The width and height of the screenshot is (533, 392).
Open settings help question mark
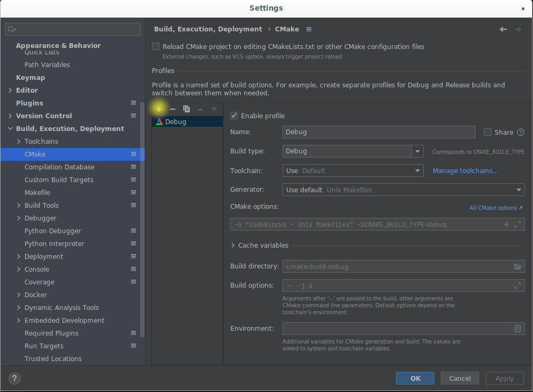[14, 378]
